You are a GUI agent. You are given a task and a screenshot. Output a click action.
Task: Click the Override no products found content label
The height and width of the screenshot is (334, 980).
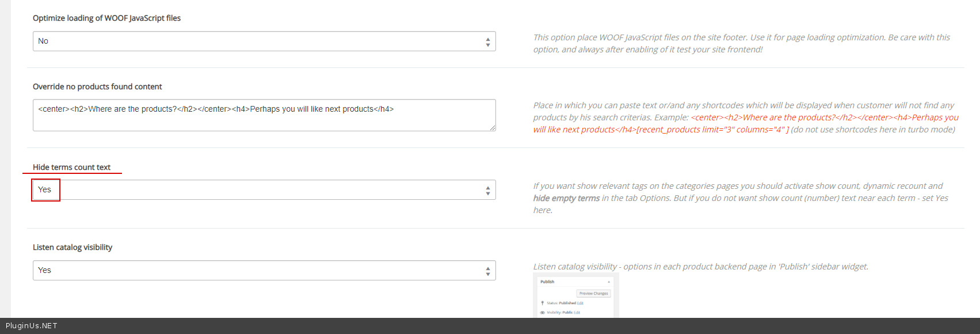[x=97, y=87]
